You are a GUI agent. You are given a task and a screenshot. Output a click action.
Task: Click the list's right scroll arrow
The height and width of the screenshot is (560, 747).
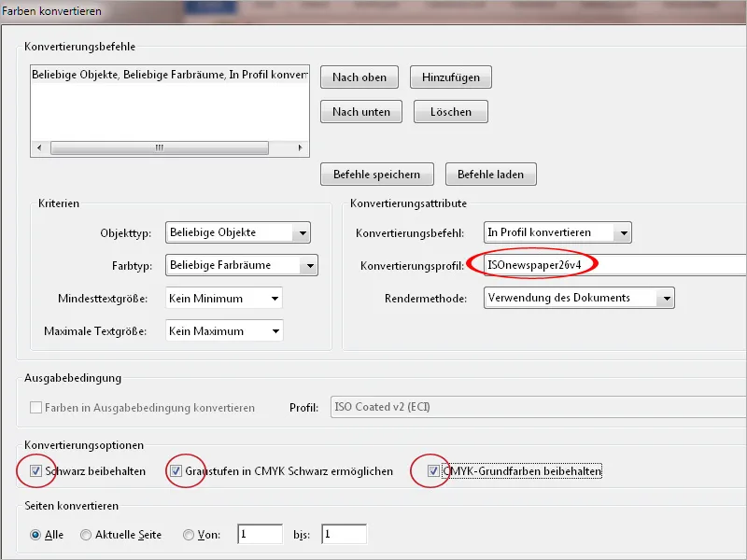(x=300, y=147)
